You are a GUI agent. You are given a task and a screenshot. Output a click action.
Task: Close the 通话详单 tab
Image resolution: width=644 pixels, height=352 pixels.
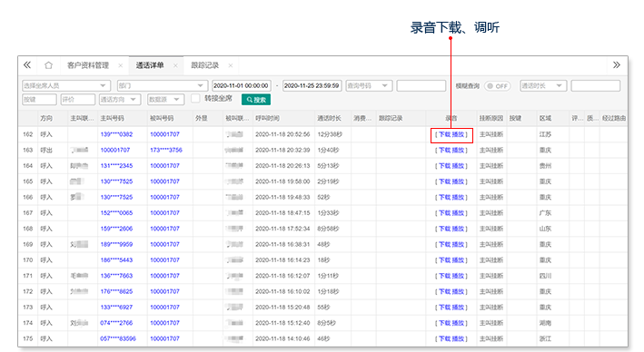[175, 65]
